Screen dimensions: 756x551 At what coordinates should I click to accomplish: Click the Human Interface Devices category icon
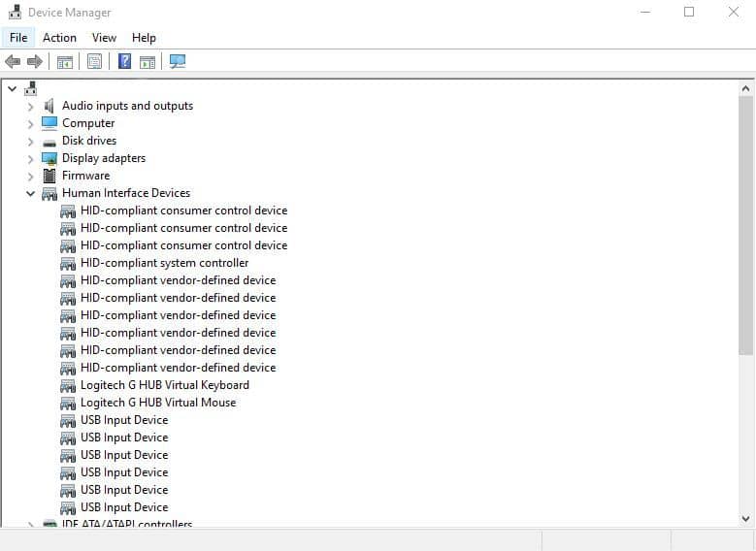(x=49, y=194)
